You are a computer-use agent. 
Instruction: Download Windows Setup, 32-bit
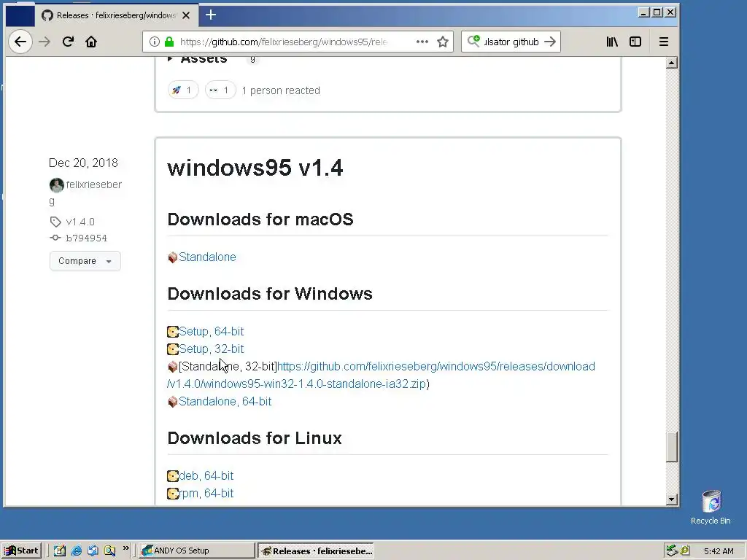click(211, 349)
